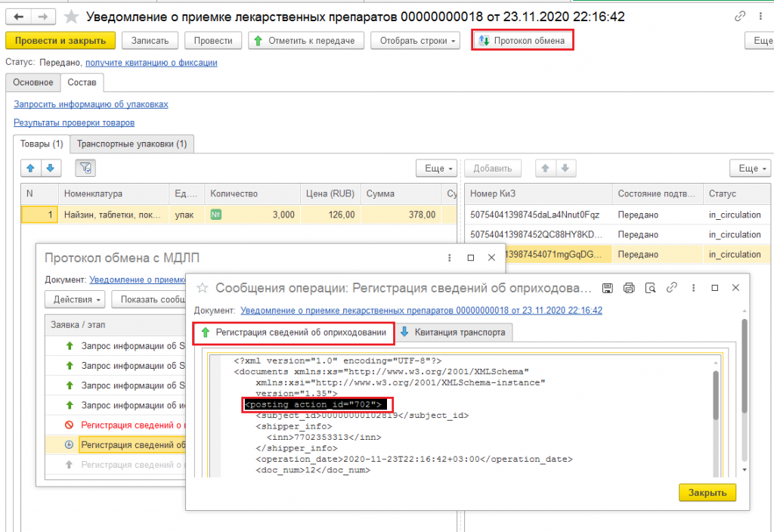Click the Протокол обмена button
This screenshot has width=774, height=532.
pyautogui.click(x=522, y=41)
